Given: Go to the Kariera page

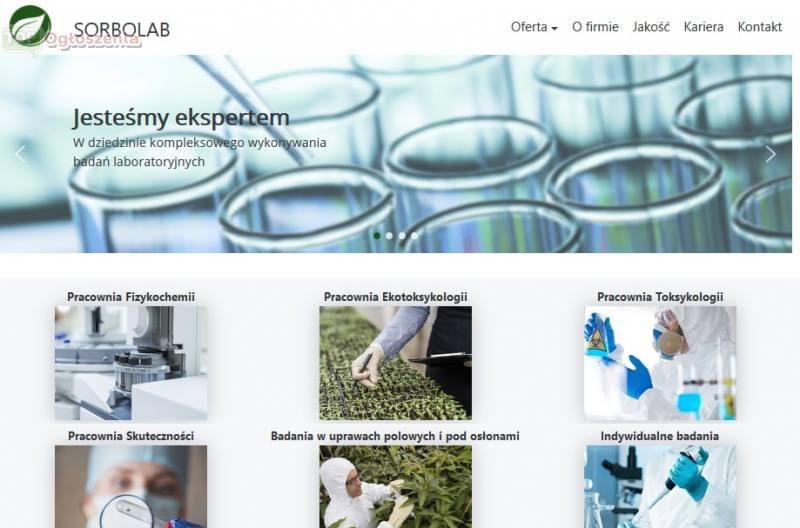Looking at the screenshot, I should [x=703, y=27].
